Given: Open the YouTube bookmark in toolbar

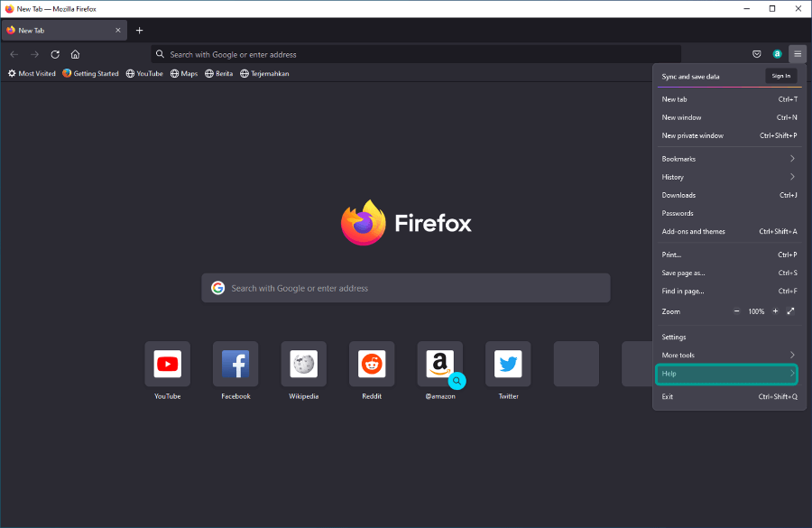Looking at the screenshot, I should [144, 74].
